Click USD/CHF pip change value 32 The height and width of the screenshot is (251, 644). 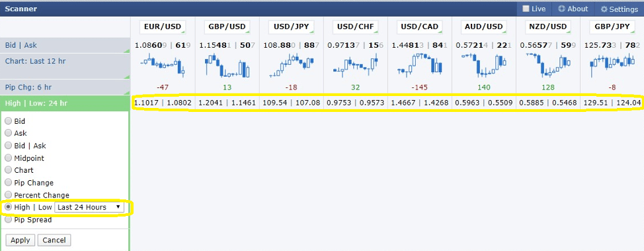tap(356, 87)
